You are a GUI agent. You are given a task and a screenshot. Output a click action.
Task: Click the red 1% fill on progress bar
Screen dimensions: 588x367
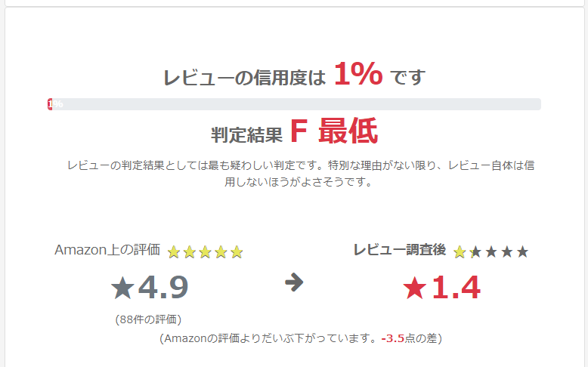(x=50, y=104)
